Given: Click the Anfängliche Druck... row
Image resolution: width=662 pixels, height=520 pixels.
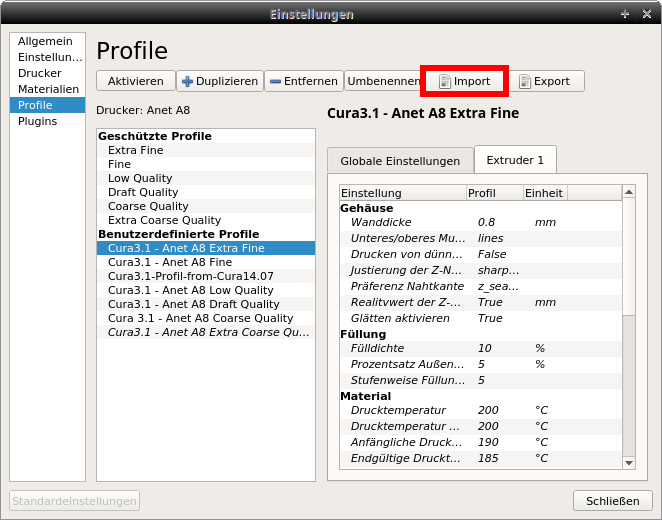Looking at the screenshot, I should pyautogui.click(x=480, y=443).
